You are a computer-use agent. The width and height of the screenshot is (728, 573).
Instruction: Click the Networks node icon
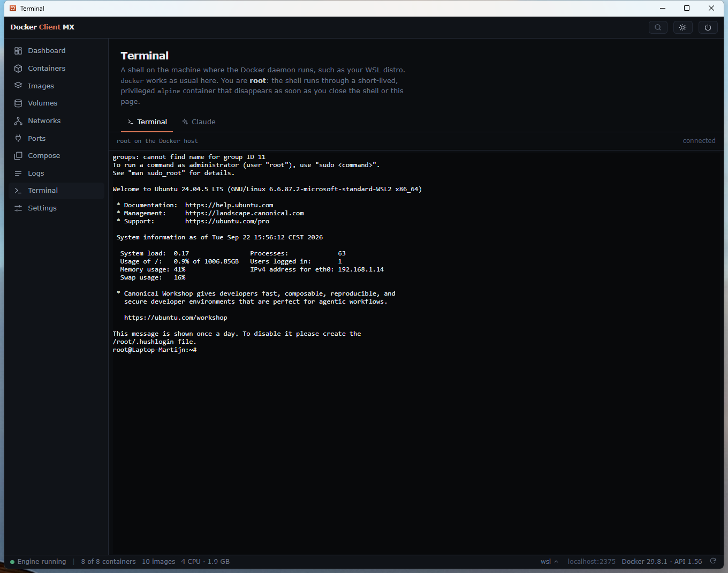pyautogui.click(x=18, y=121)
